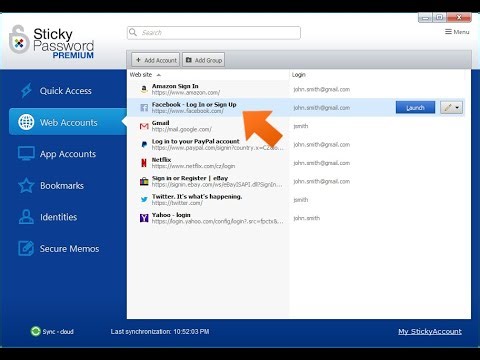Click the Amazon login john.smith@gmail.com
Viewport: 480px width, 360px height.
[322, 89]
